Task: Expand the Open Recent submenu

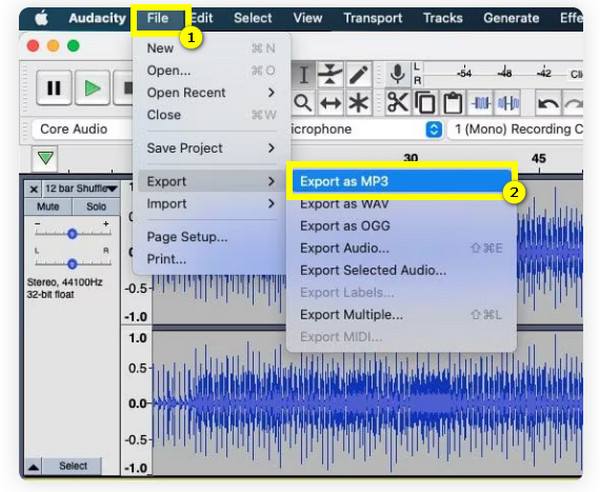Action: click(211, 93)
